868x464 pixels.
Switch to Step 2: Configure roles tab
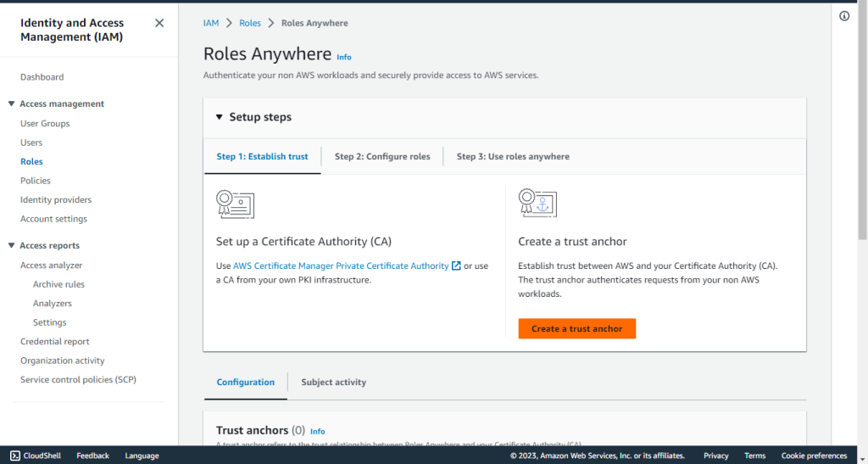pos(382,157)
